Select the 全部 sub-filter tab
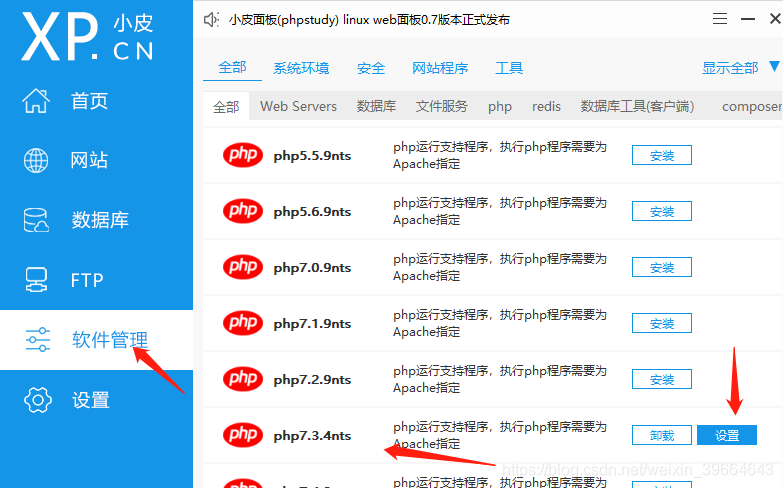Viewport: 783px width, 488px height. [x=226, y=106]
